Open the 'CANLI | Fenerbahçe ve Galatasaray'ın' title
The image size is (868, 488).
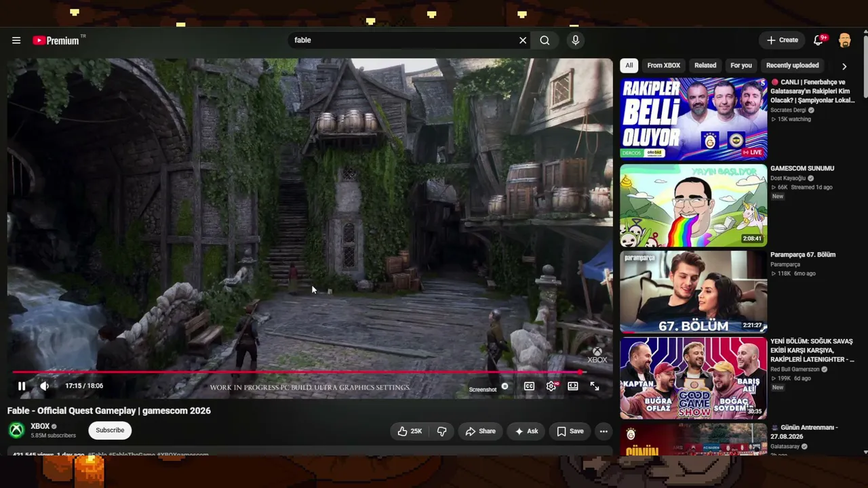[x=813, y=91]
